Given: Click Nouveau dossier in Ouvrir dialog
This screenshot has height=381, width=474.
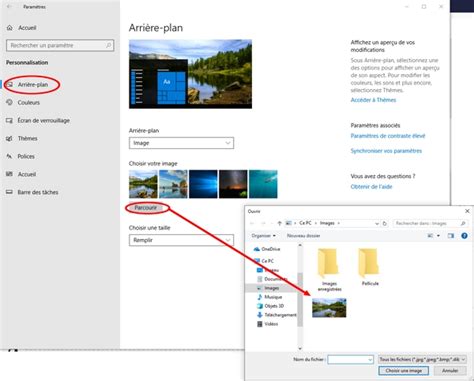Looking at the screenshot, I should [x=303, y=236].
